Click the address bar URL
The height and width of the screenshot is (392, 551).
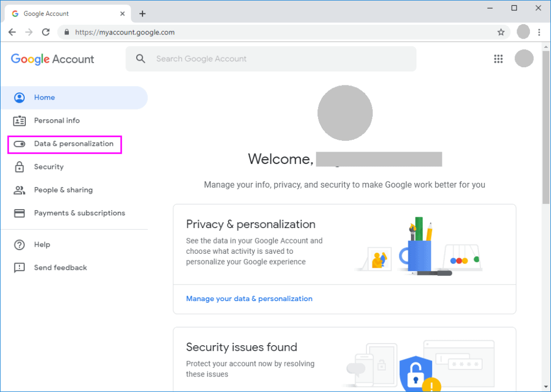pyautogui.click(x=125, y=32)
